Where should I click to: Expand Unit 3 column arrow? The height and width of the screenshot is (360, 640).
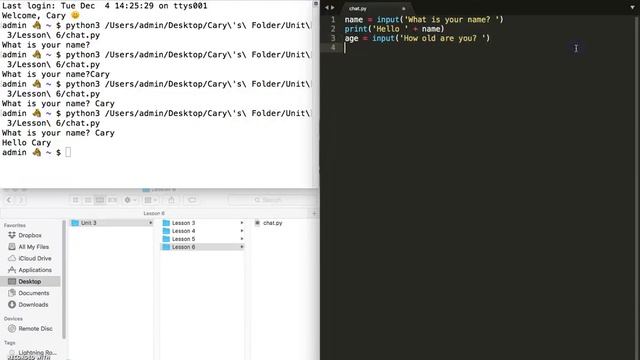click(150, 223)
